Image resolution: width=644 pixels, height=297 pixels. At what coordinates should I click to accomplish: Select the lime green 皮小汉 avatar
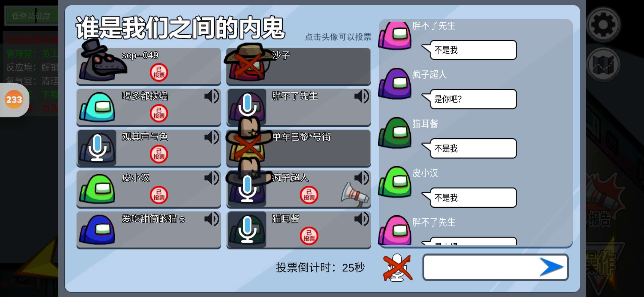tap(97, 188)
